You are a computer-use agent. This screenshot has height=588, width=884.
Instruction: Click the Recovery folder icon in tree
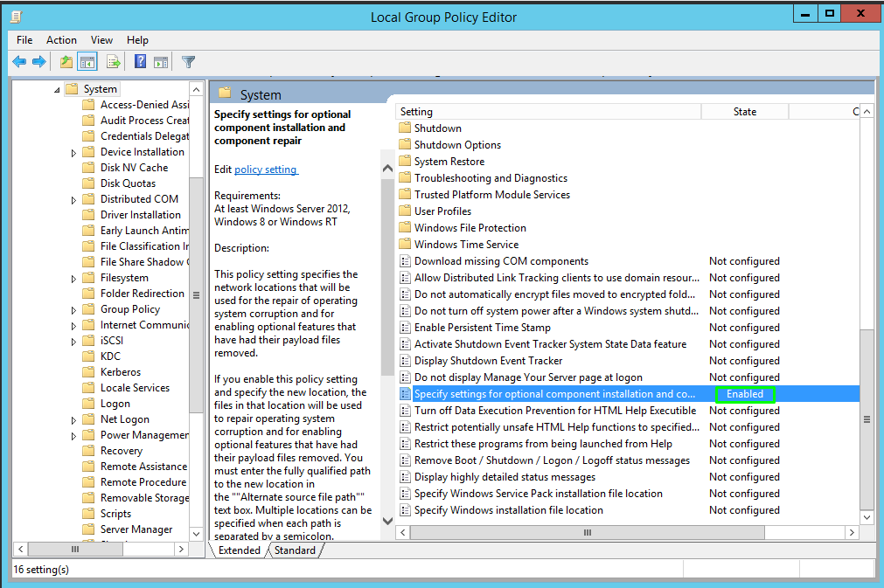point(88,450)
